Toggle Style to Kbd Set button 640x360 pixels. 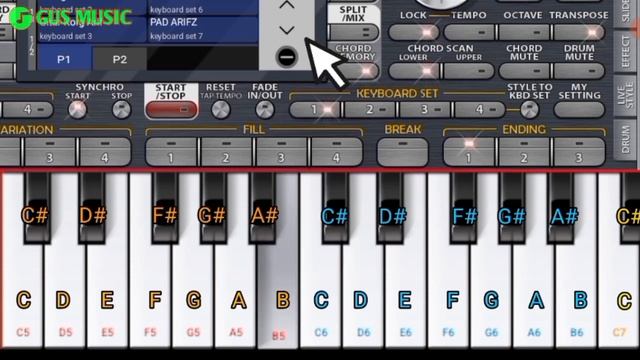point(529,109)
